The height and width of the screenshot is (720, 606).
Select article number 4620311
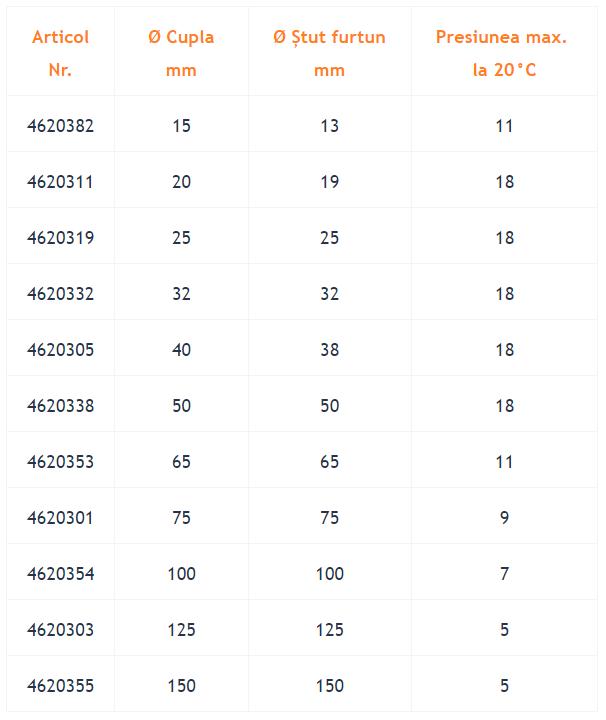(60, 182)
